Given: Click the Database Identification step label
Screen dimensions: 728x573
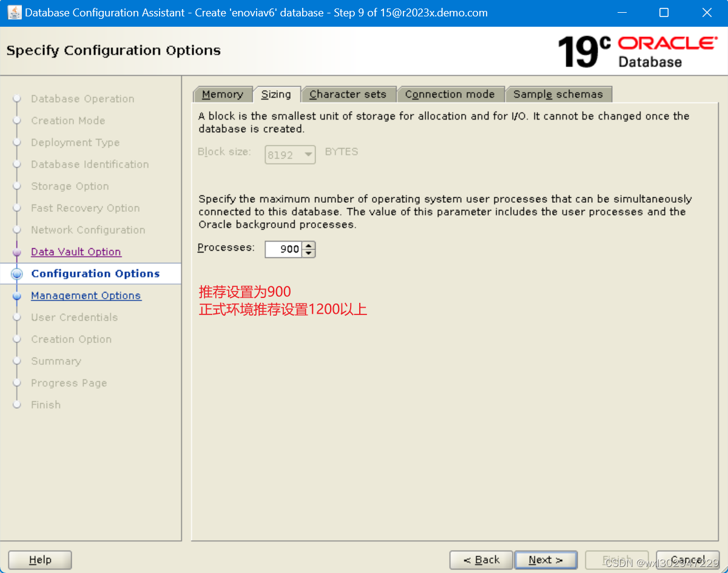Looking at the screenshot, I should point(90,164).
